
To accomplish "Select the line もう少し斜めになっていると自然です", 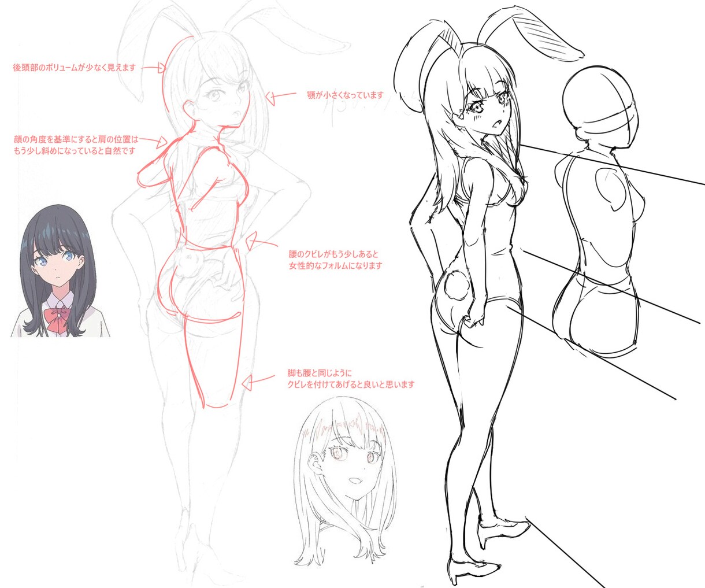I will [74, 151].
